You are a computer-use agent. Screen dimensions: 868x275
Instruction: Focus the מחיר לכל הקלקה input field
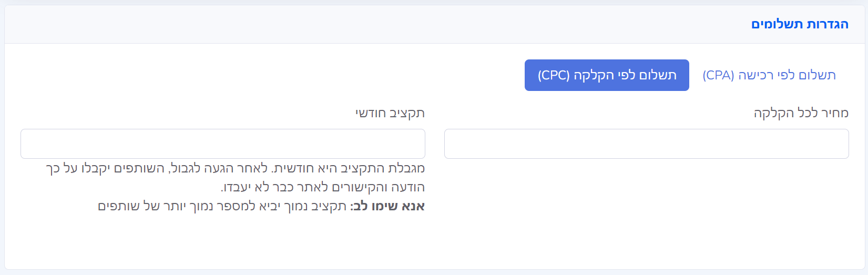(x=646, y=144)
